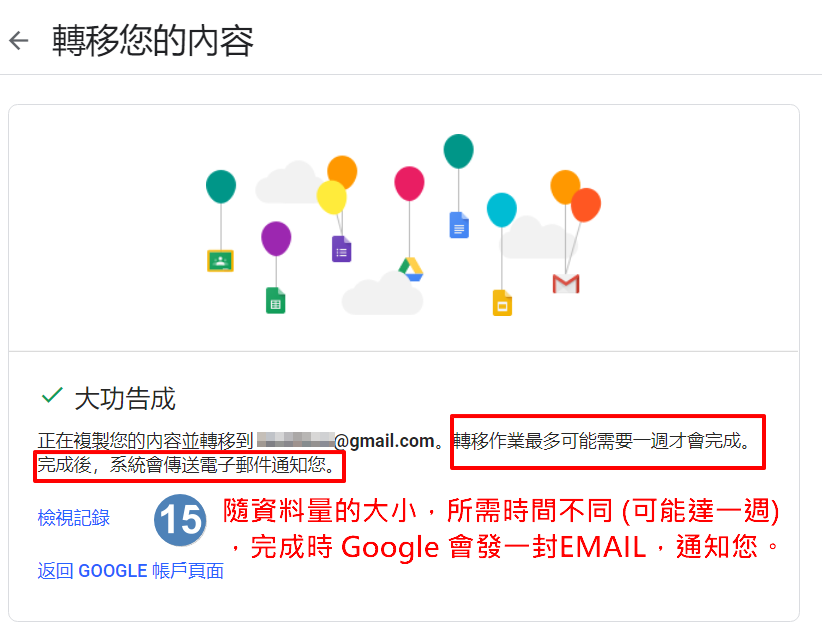Click the green checkmark beside 大功告成
Image resolution: width=822 pixels, height=629 pixels.
[x=52, y=396]
